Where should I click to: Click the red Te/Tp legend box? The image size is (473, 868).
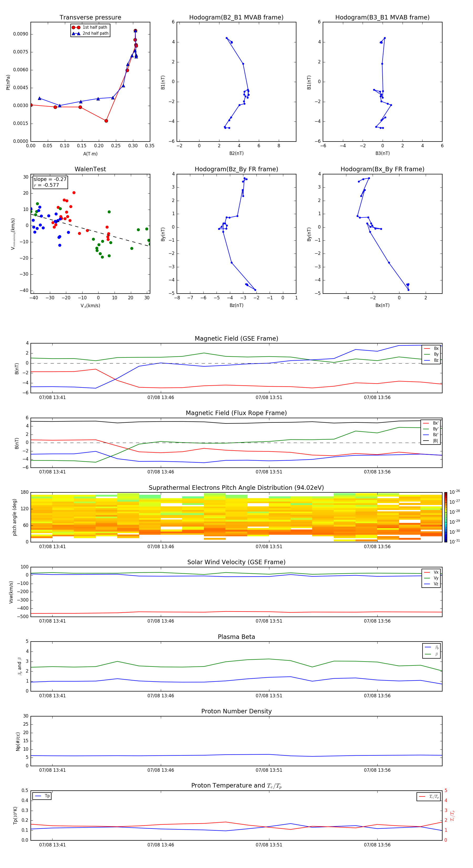pos(429,796)
